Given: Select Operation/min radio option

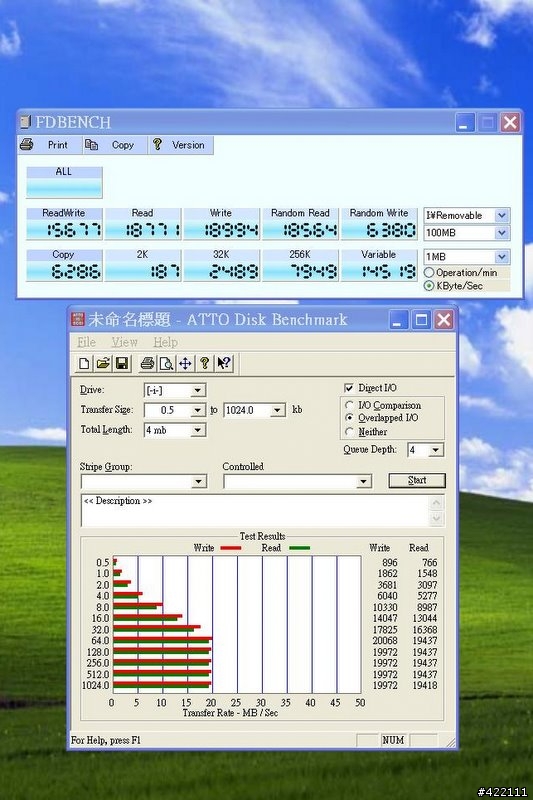Looking at the screenshot, I should pos(429,272).
